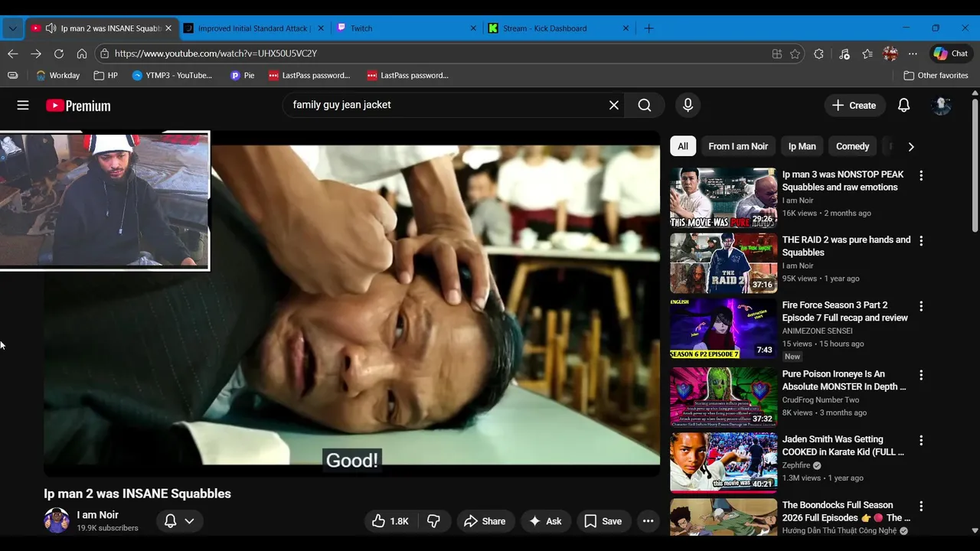980x551 pixels.
Task: Dislike the video with thumbs down
Action: [434, 521]
